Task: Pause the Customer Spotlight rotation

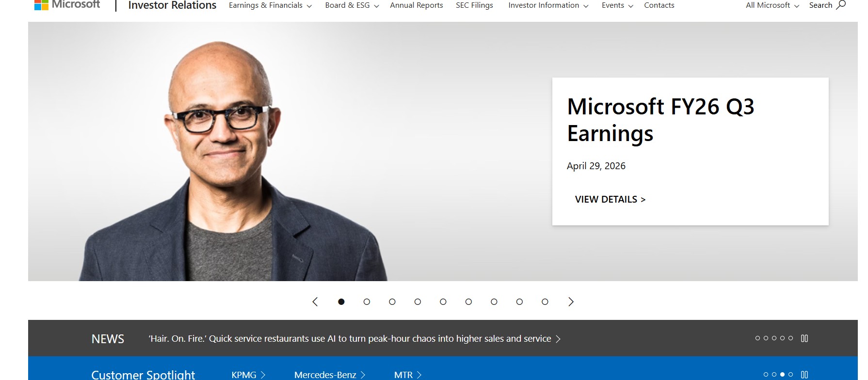Action: 804,375
